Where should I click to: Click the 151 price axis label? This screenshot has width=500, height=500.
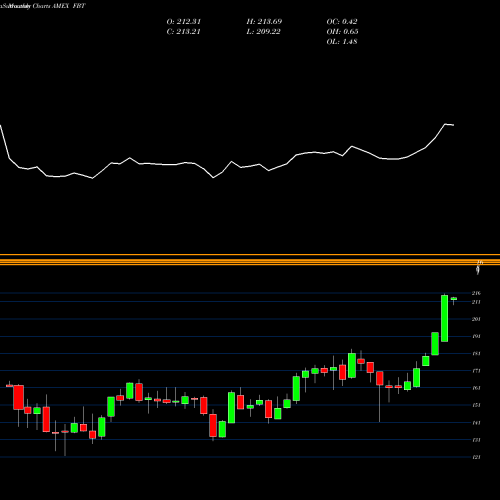pyautogui.click(x=476, y=405)
